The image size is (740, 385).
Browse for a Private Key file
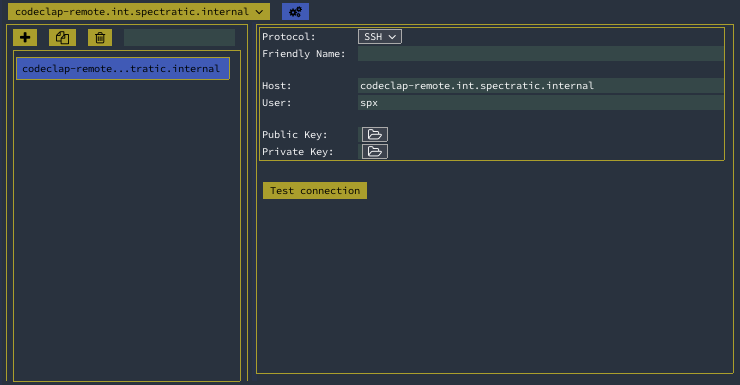pos(375,151)
